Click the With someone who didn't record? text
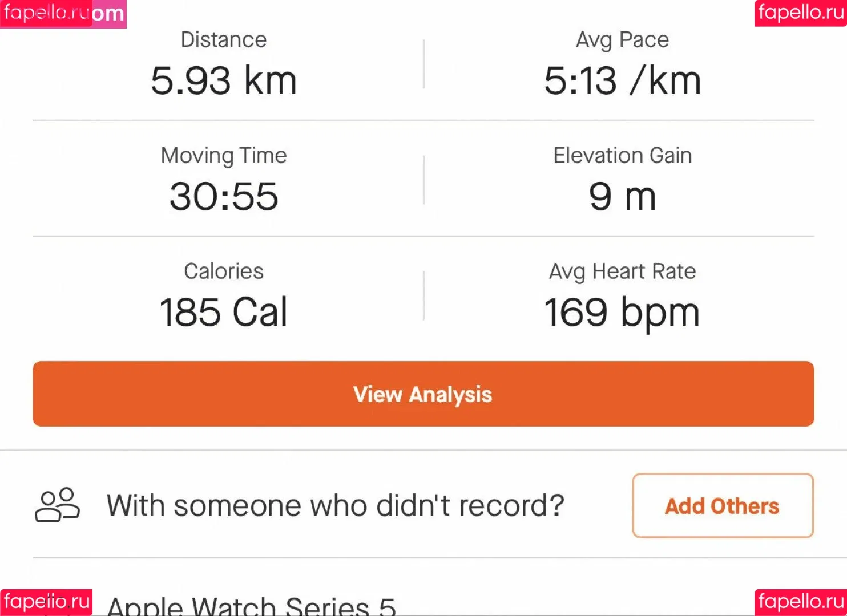Screen dimensions: 847x616 [x=336, y=505]
